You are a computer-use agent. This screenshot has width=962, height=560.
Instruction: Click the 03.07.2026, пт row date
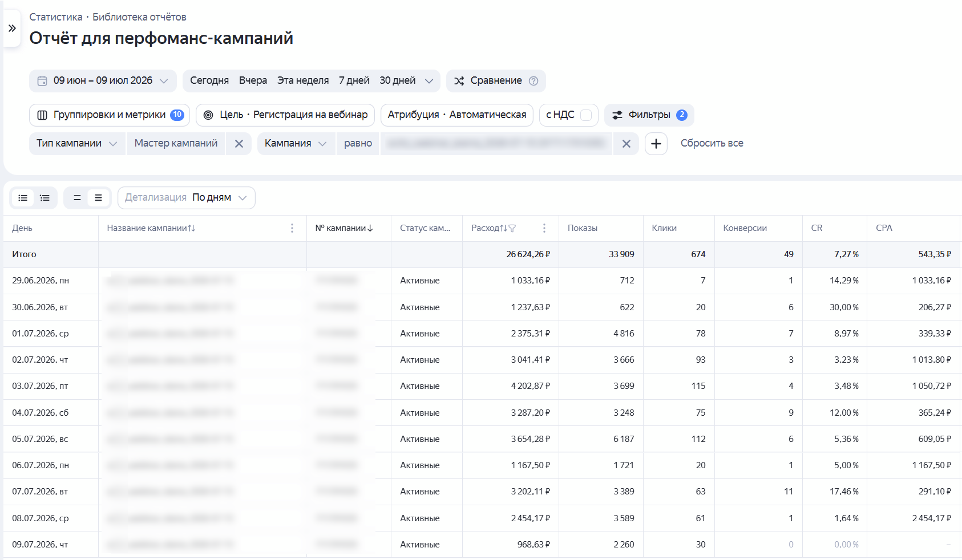(x=40, y=386)
